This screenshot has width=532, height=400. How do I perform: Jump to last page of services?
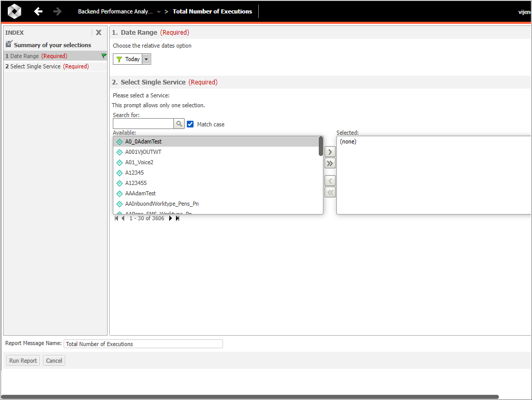point(178,218)
